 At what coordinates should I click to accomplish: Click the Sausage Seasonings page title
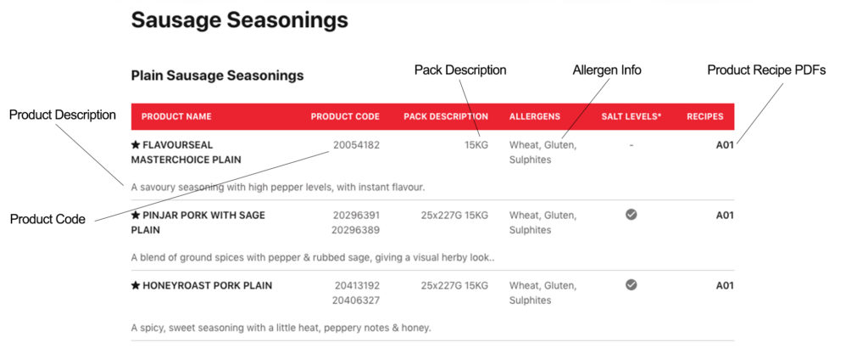(x=240, y=20)
